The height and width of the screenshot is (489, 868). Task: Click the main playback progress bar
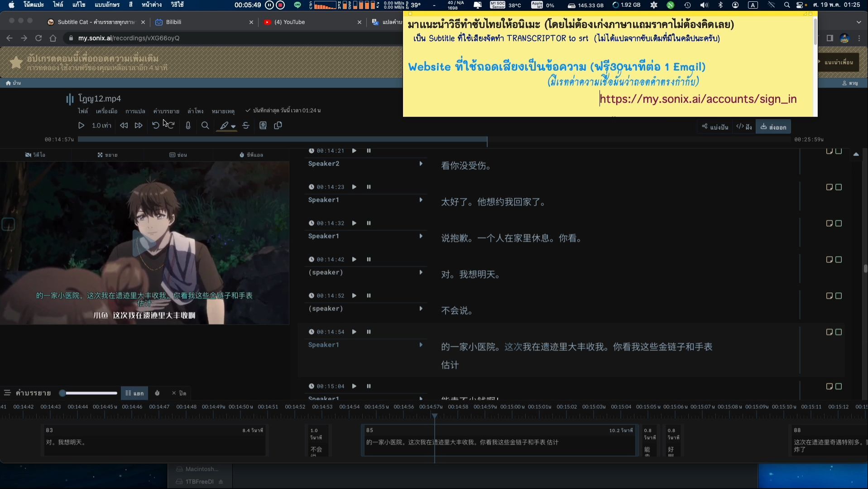coord(434,140)
